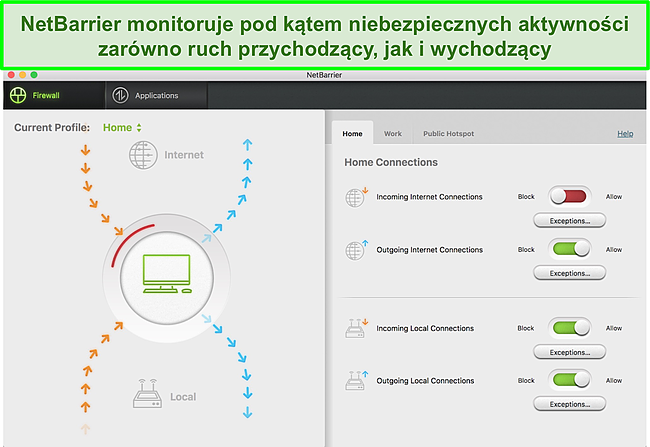Screen dimensions: 650x447
Task: Open Exceptions for Incoming Local Connections
Action: tap(570, 352)
